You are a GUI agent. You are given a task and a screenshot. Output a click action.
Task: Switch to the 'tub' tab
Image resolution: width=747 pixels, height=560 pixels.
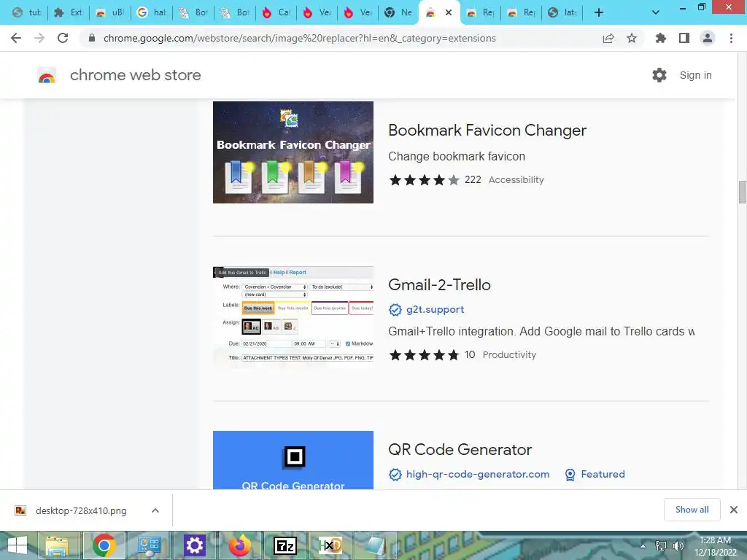click(27, 12)
